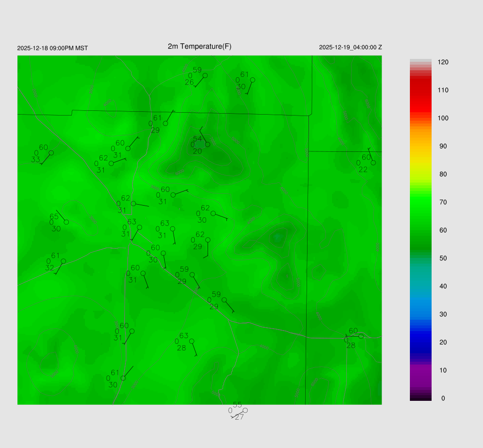The height and width of the screenshot is (448, 483).
Task: Click the station circle with 63 and 28
Action: (192, 341)
